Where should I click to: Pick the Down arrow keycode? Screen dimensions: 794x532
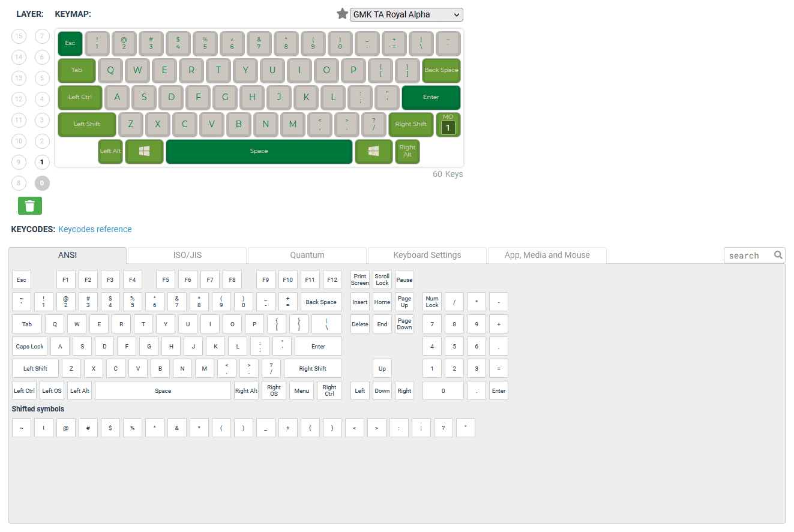[x=382, y=390]
